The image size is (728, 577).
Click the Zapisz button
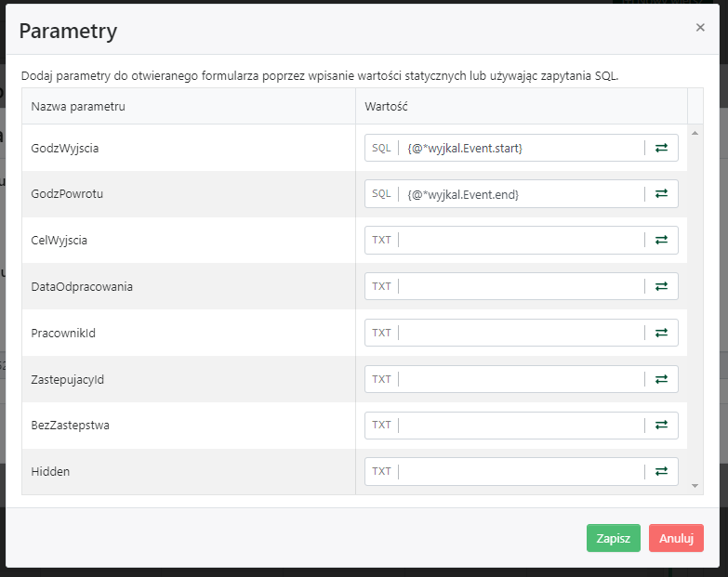pos(613,538)
